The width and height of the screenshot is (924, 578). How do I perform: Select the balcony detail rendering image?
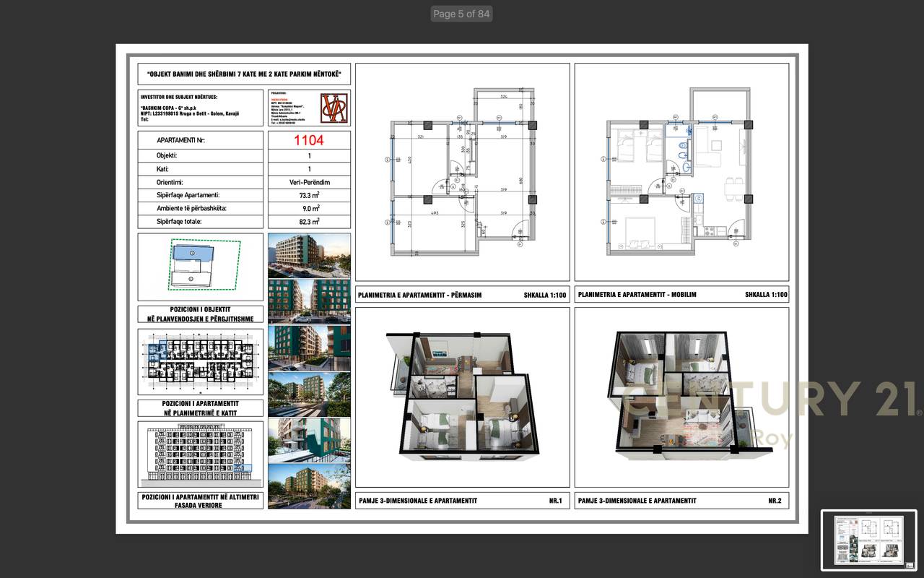[309, 441]
